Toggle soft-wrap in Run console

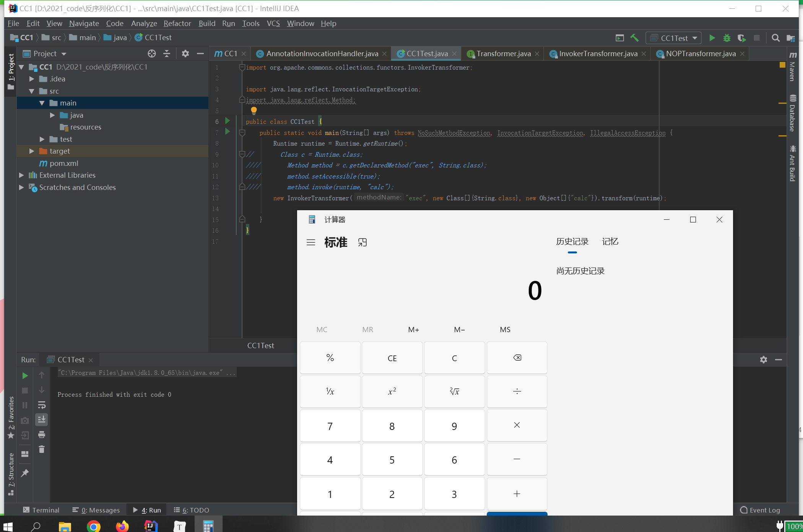pos(42,405)
